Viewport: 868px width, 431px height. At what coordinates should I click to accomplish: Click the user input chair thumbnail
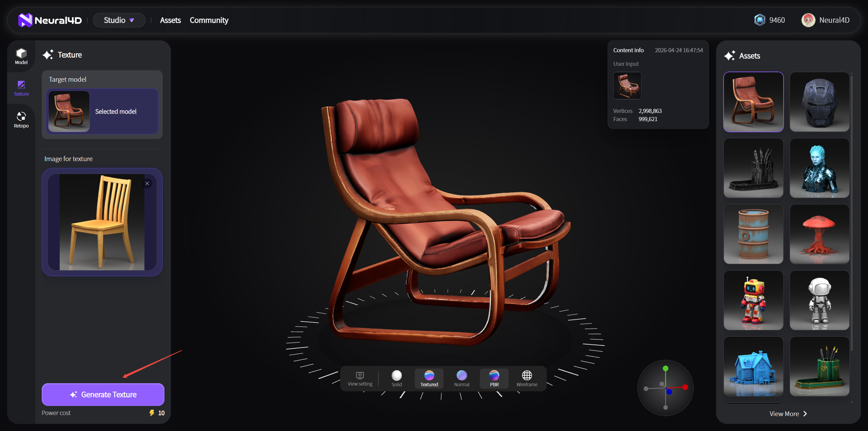tap(627, 85)
